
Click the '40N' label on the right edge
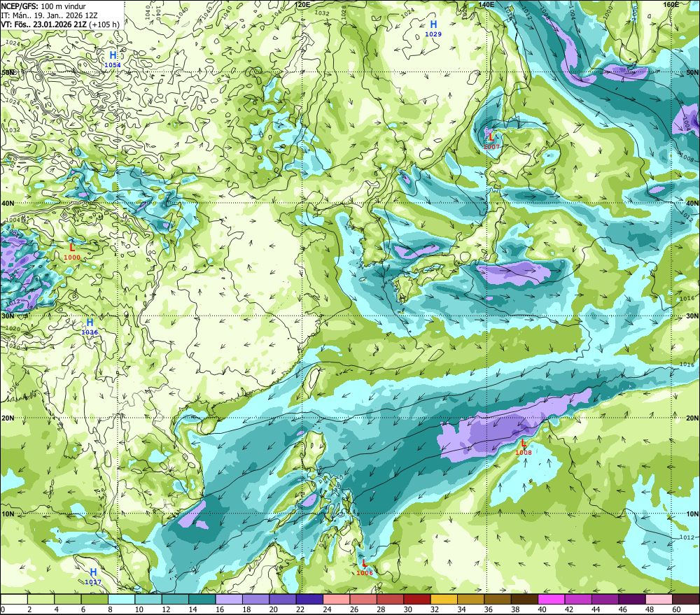[692, 203]
